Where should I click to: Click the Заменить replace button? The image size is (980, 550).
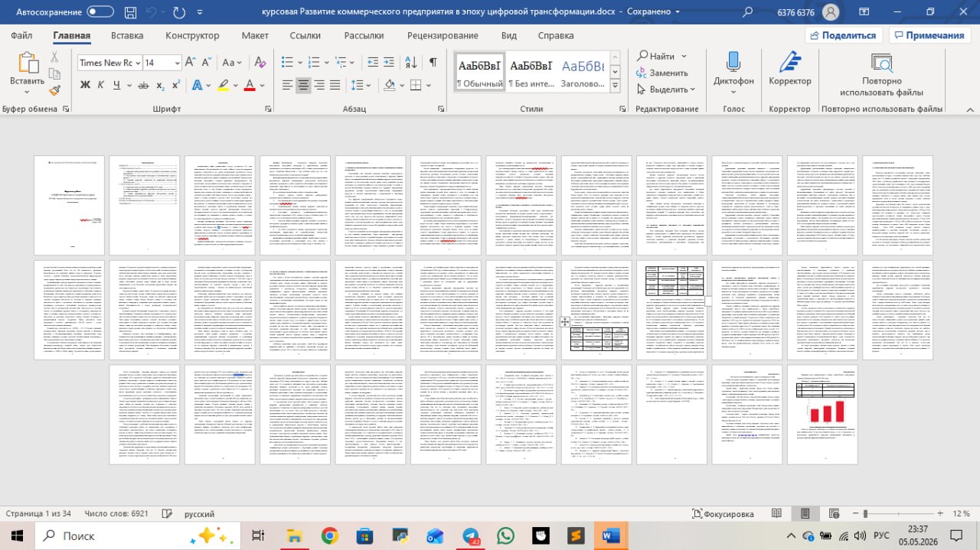[x=661, y=73]
